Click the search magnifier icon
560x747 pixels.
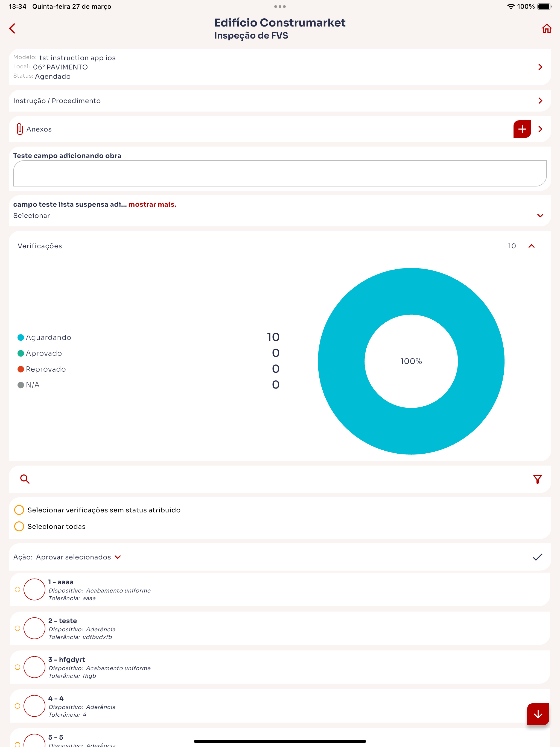(25, 479)
